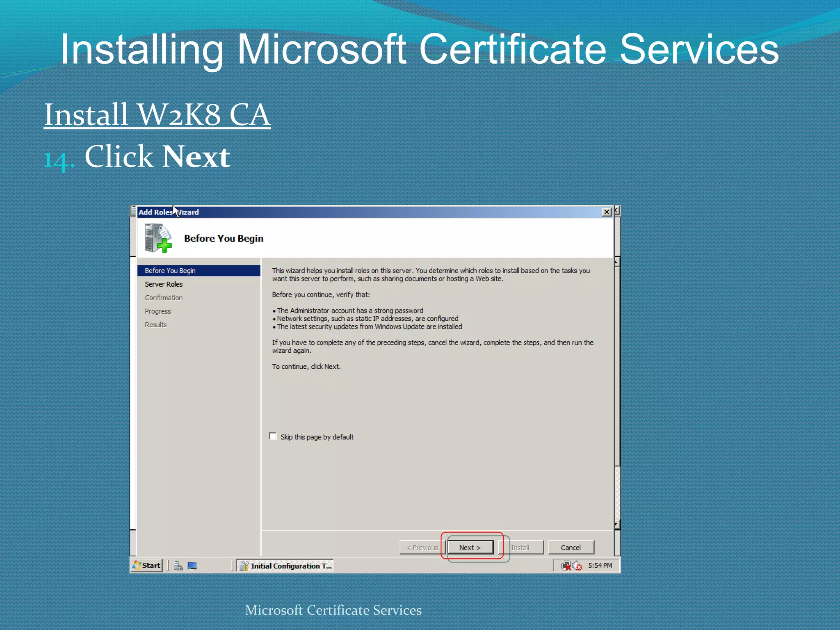Screen dimensions: 840x630
Task: Click the 5:54 PM system clock
Action: click(600, 566)
